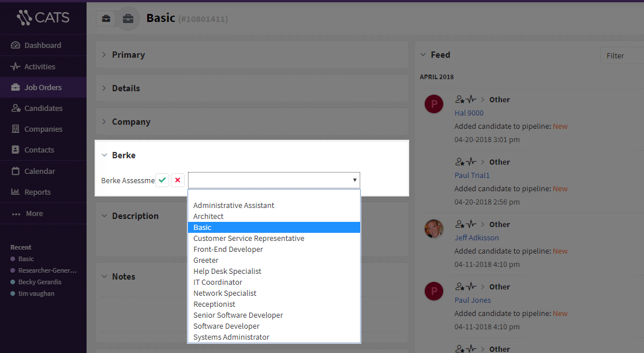
Task: Navigate to Candidates
Action: [x=43, y=108]
